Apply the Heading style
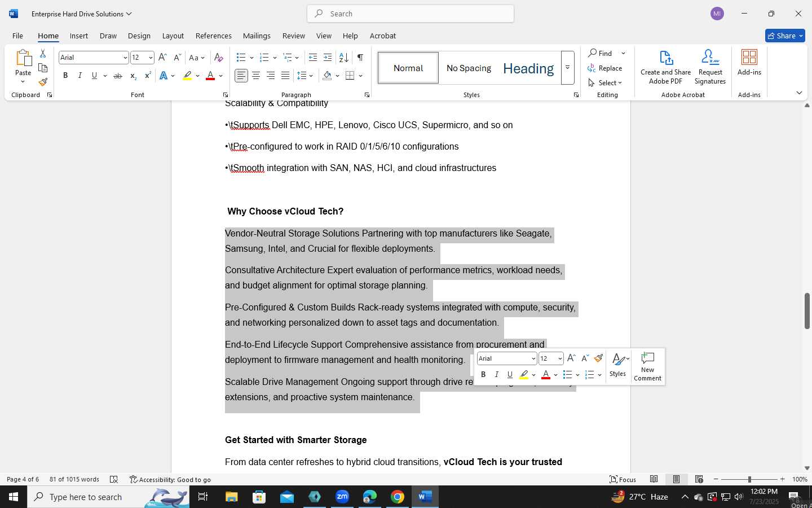Image resolution: width=812 pixels, height=508 pixels. tap(528, 68)
